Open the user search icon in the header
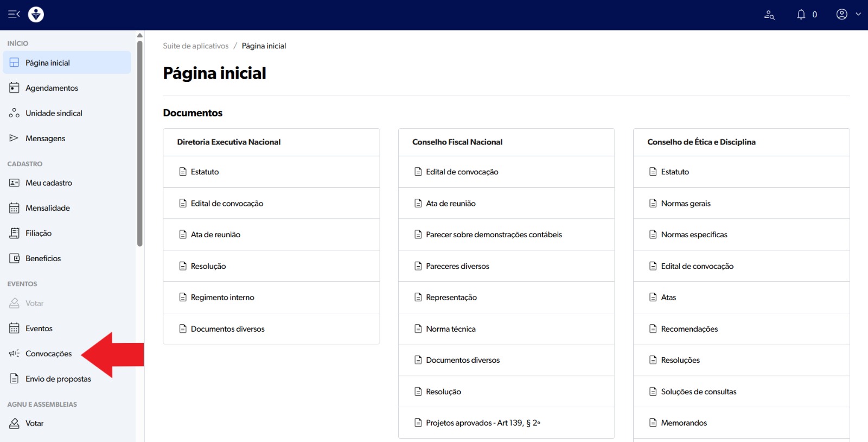 pyautogui.click(x=769, y=15)
